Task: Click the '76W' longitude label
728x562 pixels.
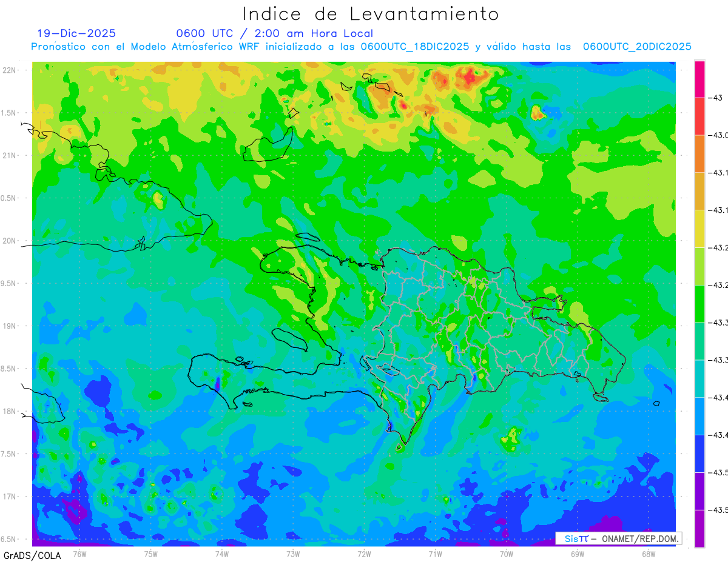Action: pyautogui.click(x=79, y=554)
